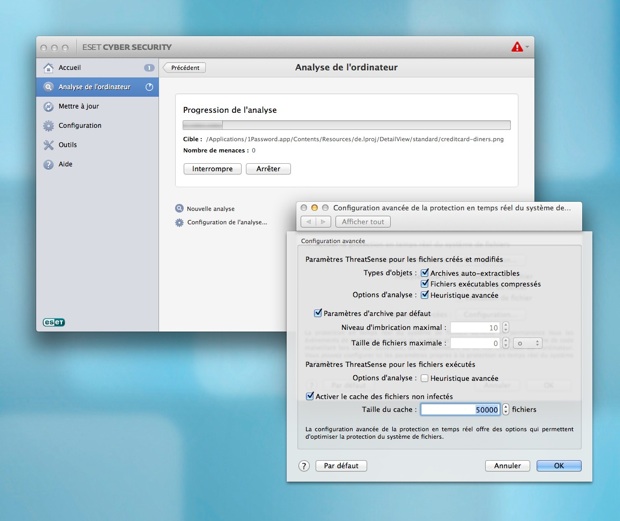The width and height of the screenshot is (620, 521).
Task: Open the Configuration section in sidebar
Action: [97, 126]
